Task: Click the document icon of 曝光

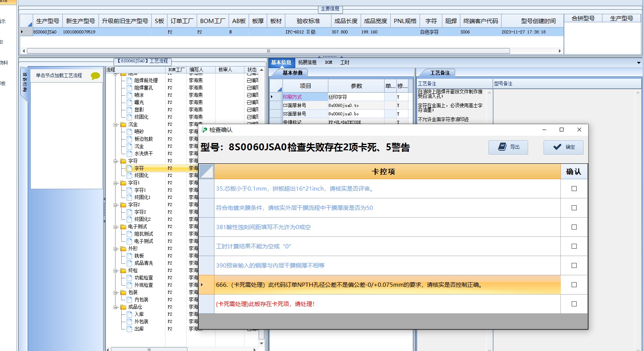Action: (x=129, y=103)
